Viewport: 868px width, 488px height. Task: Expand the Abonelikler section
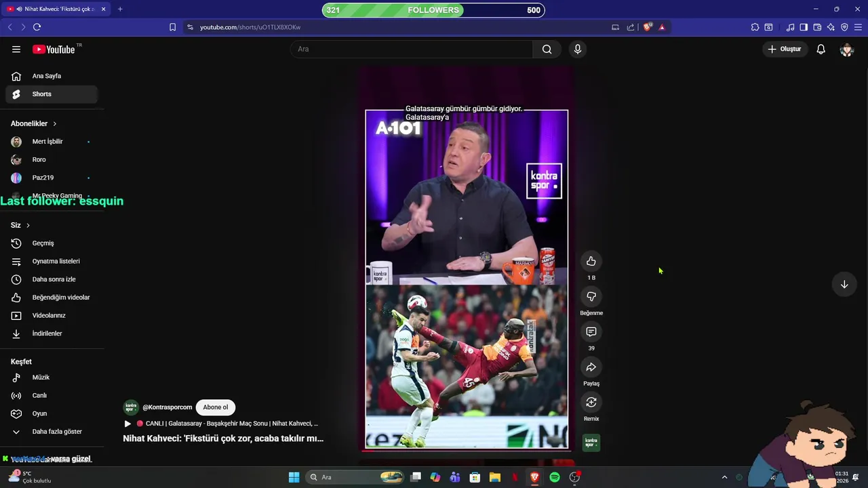(x=34, y=123)
